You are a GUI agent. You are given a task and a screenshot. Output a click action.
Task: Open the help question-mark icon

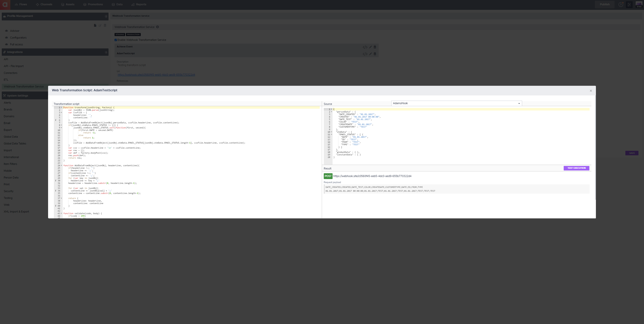click(x=621, y=5)
